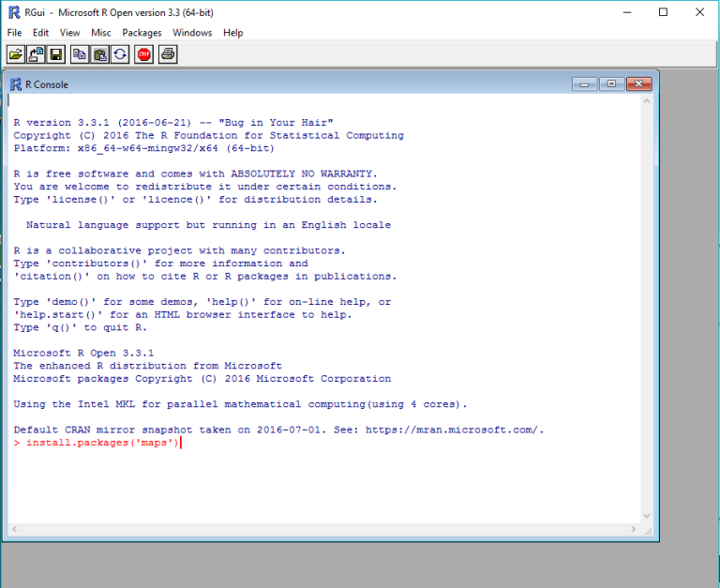
Task: Save workspace using the floppy disk icon
Action: [x=56, y=54]
